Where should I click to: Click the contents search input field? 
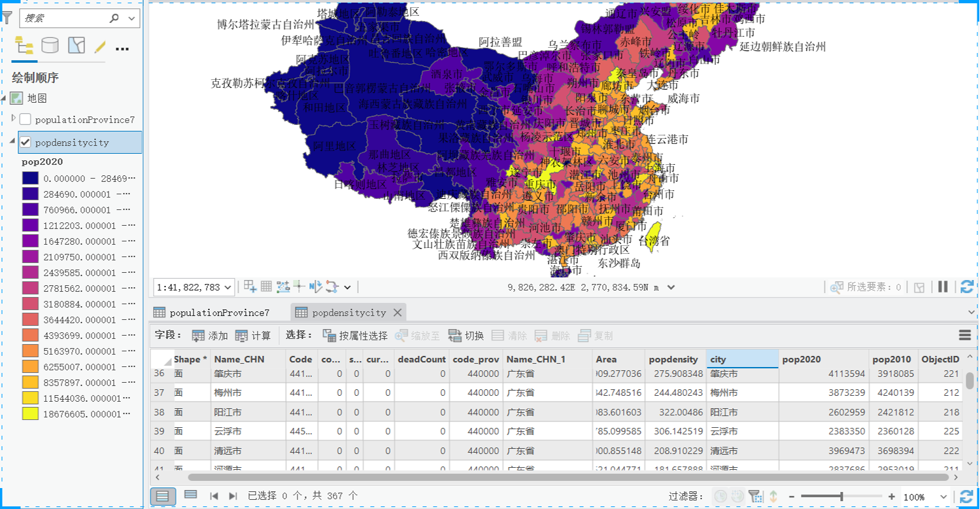[x=64, y=18]
